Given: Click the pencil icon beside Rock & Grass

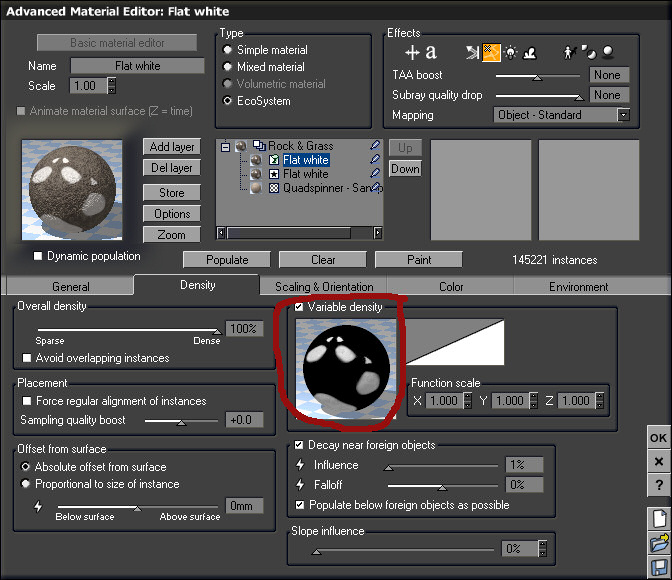Looking at the screenshot, I should (375, 146).
